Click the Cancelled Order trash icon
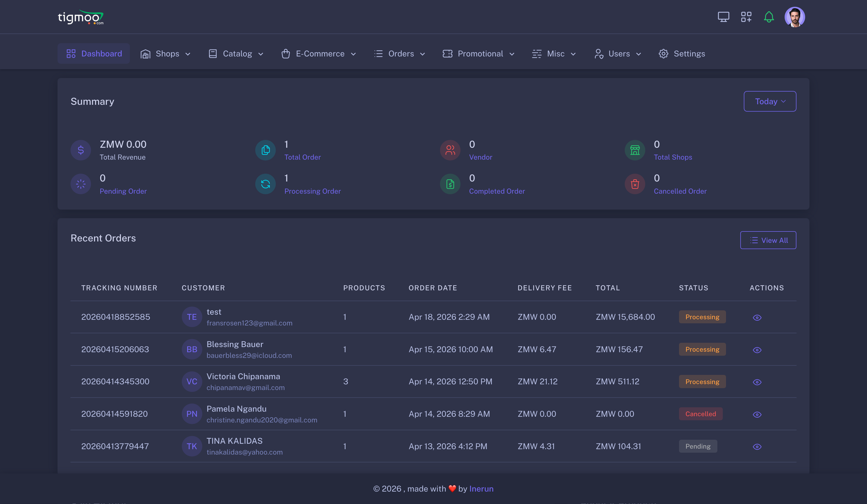Screen dimensions: 867x504 (635, 184)
